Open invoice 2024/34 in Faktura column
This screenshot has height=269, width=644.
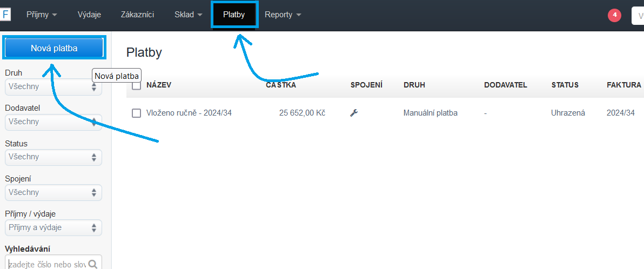(x=621, y=113)
